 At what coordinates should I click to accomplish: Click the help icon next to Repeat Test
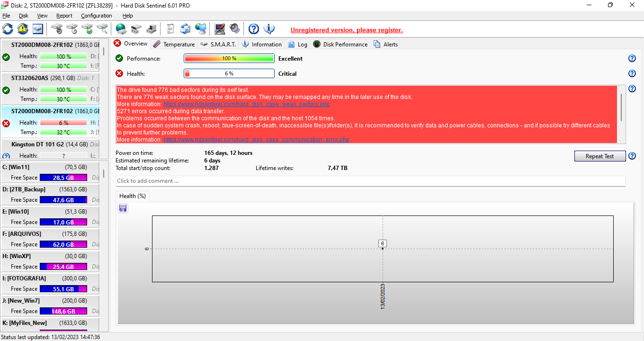tap(632, 156)
